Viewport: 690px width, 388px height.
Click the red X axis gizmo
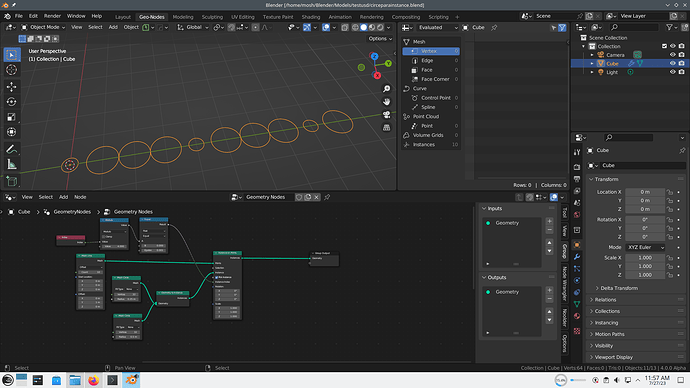tap(377, 76)
